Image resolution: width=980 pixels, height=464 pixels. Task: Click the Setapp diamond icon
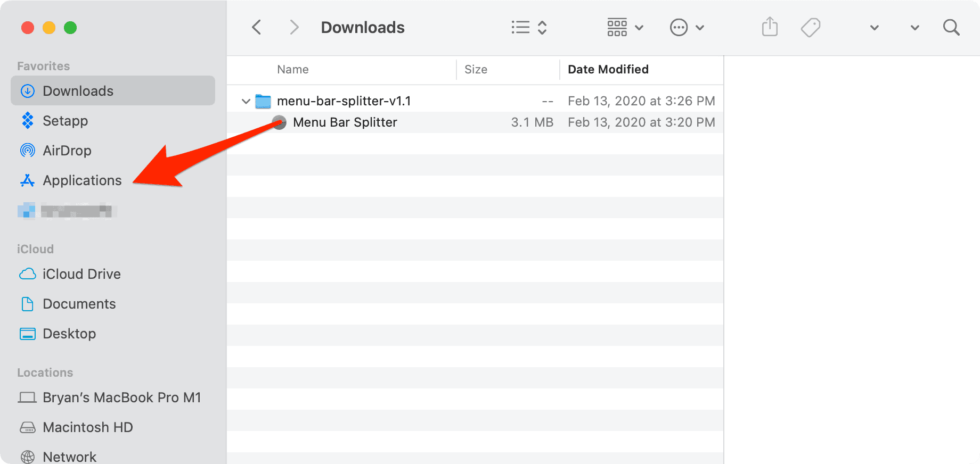(28, 121)
